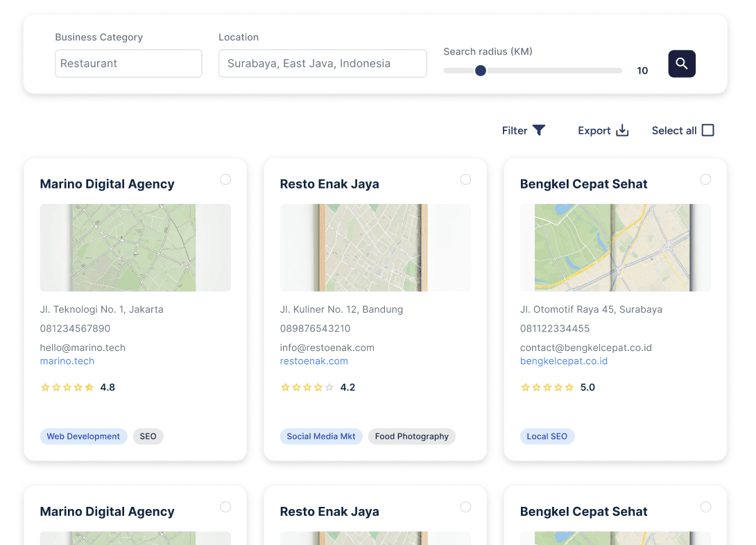This screenshot has height=545, width=756.
Task: Open the Bengkel Cepat Sehat map thumbnail
Action: [616, 248]
